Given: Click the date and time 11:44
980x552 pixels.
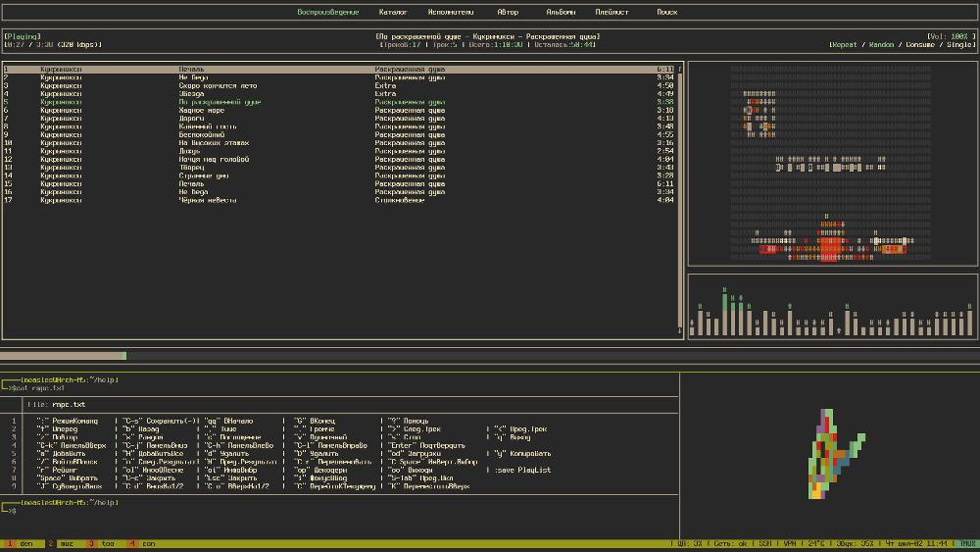Looking at the screenshot, I should coord(915,544).
